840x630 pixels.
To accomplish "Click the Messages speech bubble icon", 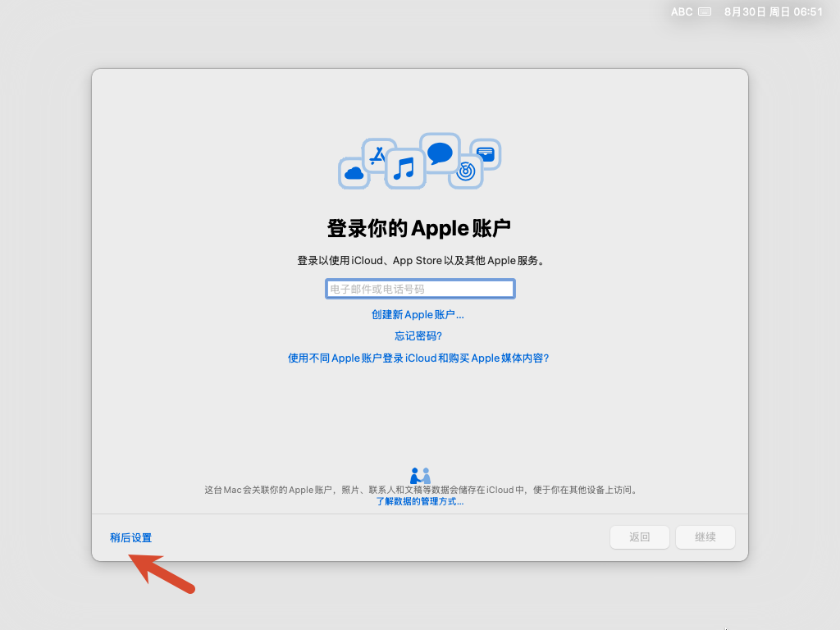I will tap(440, 153).
